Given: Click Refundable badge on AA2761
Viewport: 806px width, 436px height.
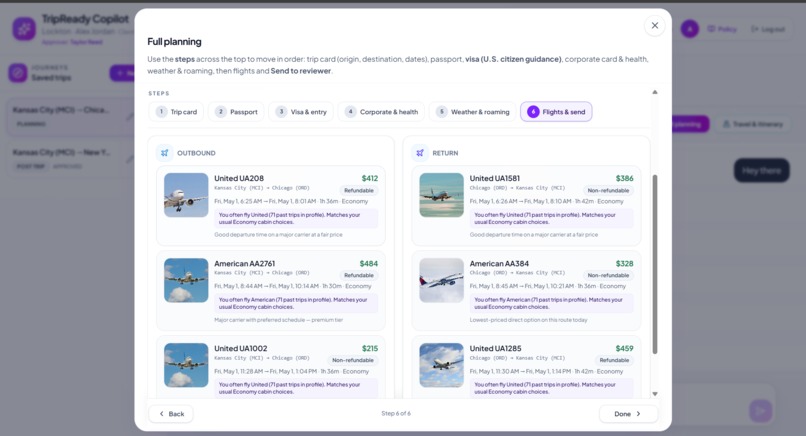Looking at the screenshot, I should pos(359,275).
